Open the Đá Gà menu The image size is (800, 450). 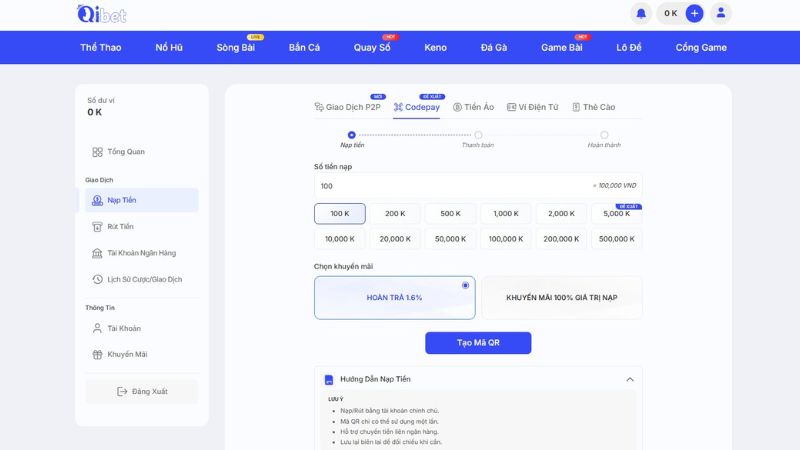(x=494, y=47)
